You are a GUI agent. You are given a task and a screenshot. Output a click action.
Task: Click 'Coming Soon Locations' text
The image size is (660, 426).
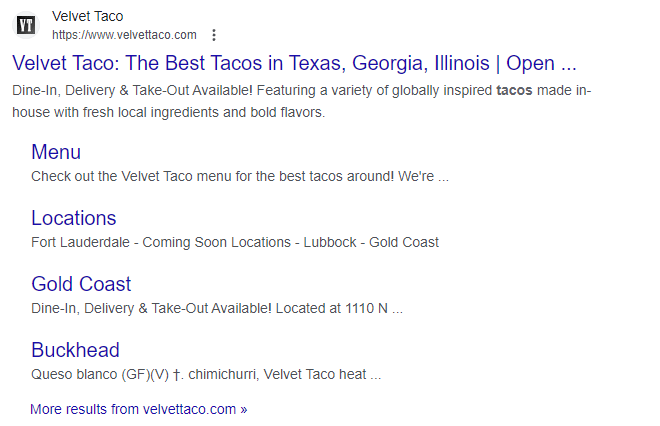pos(217,243)
